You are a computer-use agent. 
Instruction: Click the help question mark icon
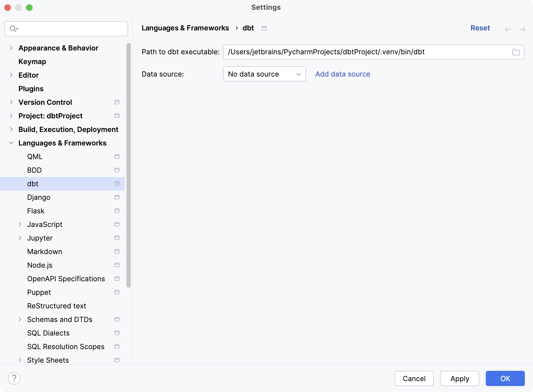(14, 378)
